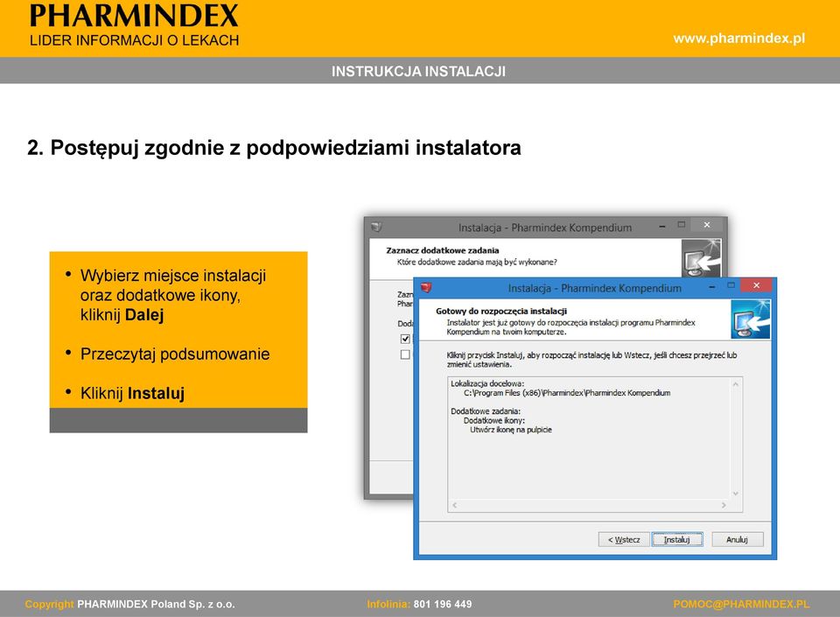Screen dimensions: 840x617
Task: Click the INSTRUKCJA INSTALACJI banner text
Action: pos(418,71)
